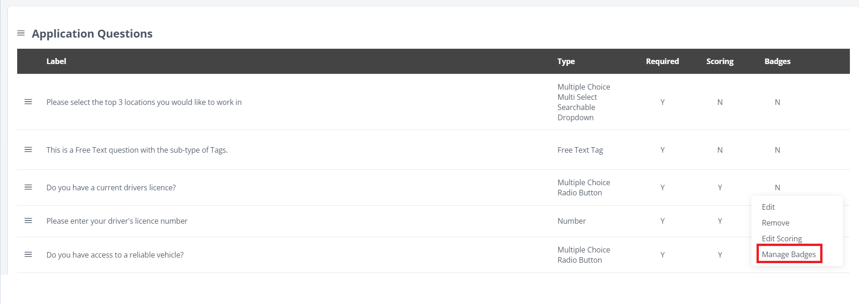Select the 'Do you have a current drivers licence?' row
The image size is (868, 304).
(x=111, y=188)
